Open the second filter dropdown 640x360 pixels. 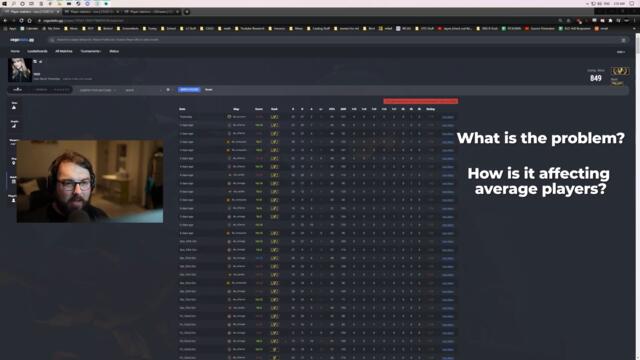[143, 90]
